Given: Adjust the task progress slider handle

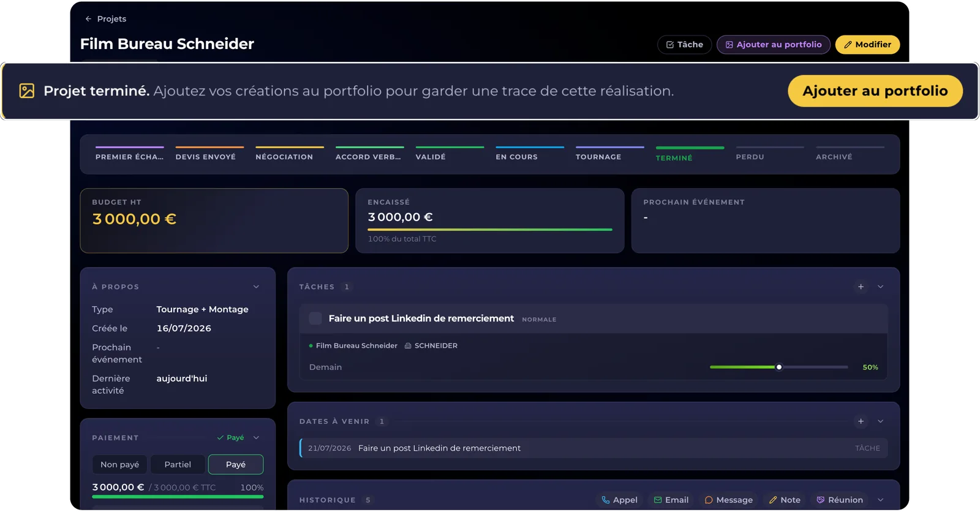Looking at the screenshot, I should 778,367.
